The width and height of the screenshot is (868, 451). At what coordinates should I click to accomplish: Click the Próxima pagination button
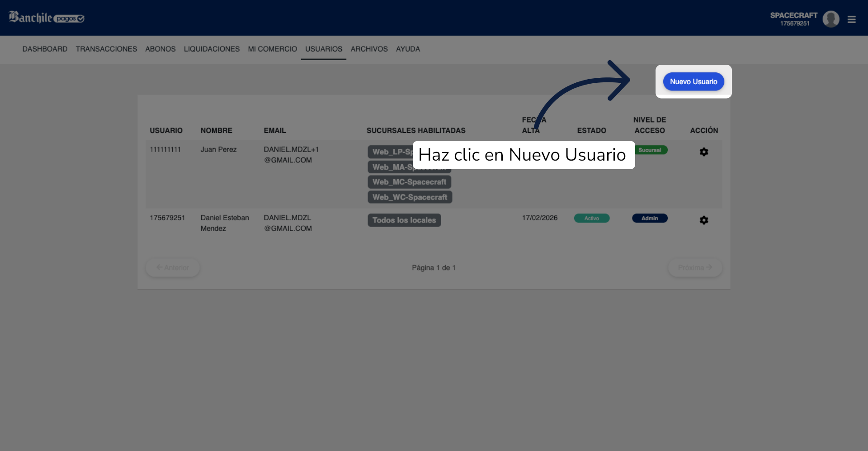(x=695, y=268)
